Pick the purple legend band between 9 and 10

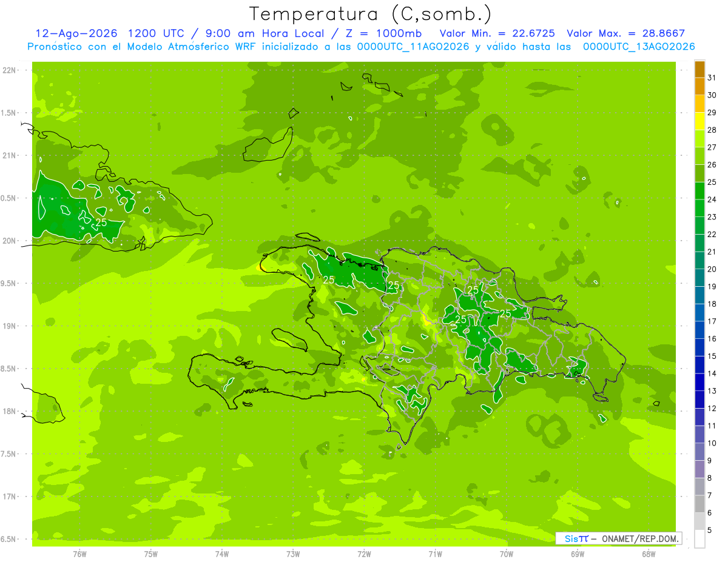click(699, 452)
